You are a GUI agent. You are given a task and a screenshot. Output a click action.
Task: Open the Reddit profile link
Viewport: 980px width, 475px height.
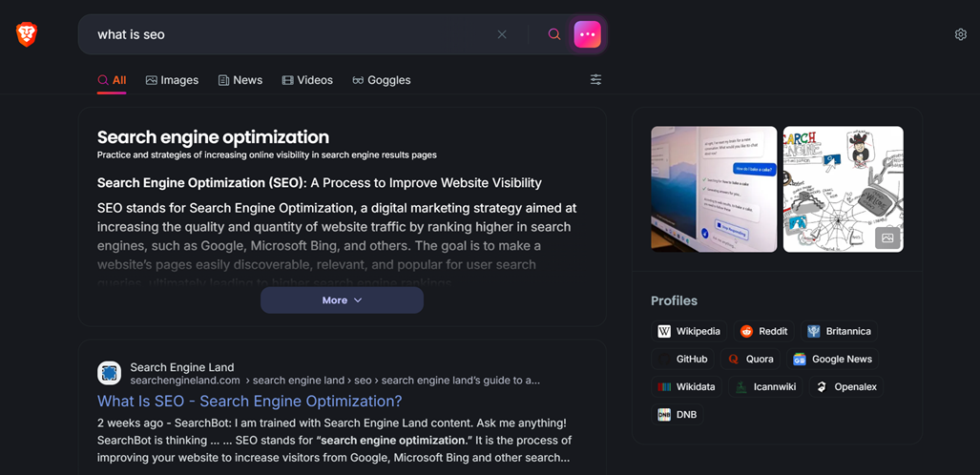point(764,331)
